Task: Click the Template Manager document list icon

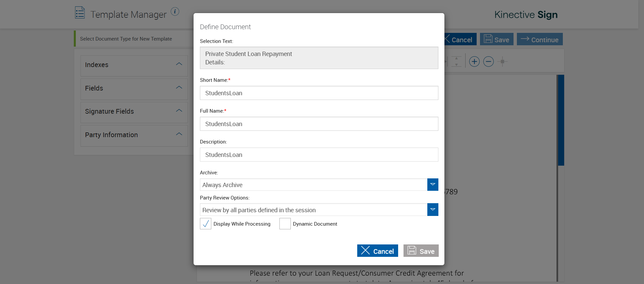Action: (x=80, y=13)
